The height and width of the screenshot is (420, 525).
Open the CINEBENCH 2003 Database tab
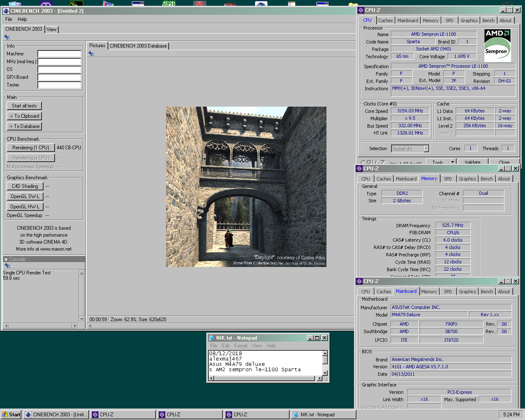tap(138, 46)
